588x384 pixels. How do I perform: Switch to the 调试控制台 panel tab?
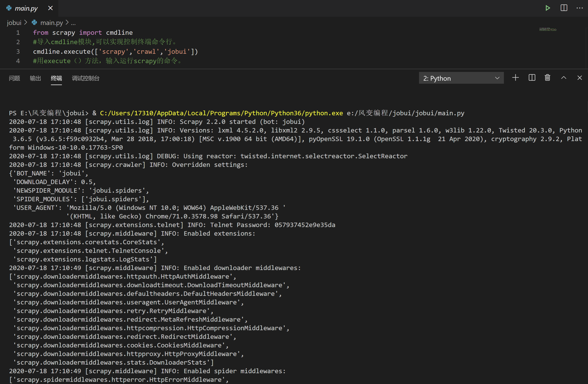click(x=86, y=78)
